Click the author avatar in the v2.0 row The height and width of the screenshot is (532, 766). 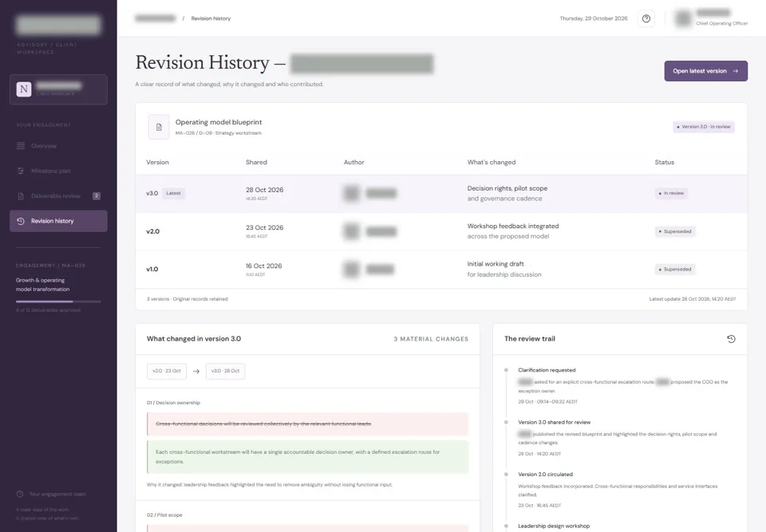coord(351,231)
